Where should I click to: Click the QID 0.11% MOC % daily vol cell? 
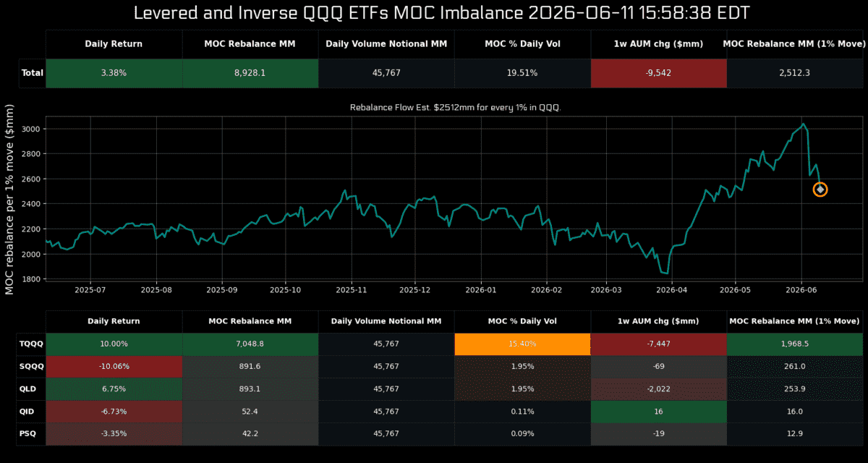point(522,411)
